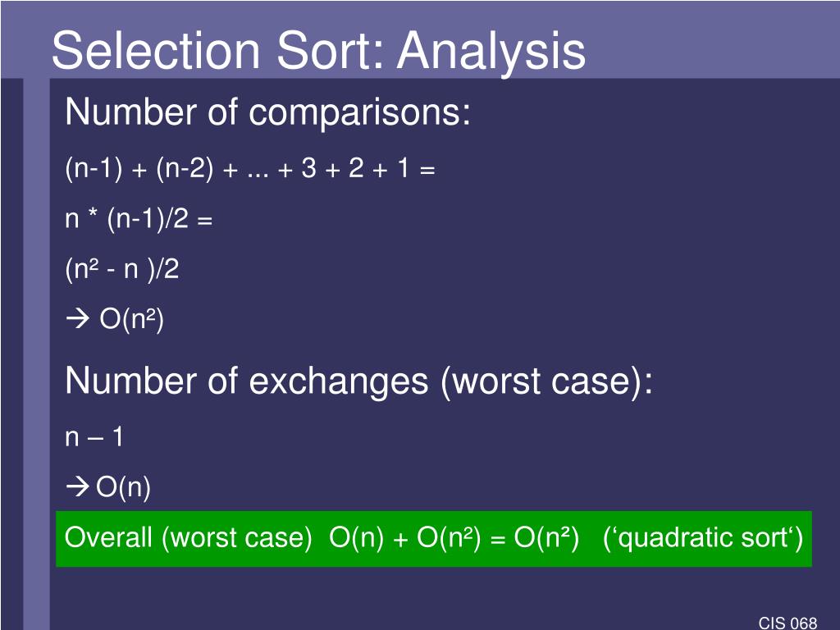Click the slide title 'Selection Sort: Analysis'
The image size is (840, 630).
point(319,51)
